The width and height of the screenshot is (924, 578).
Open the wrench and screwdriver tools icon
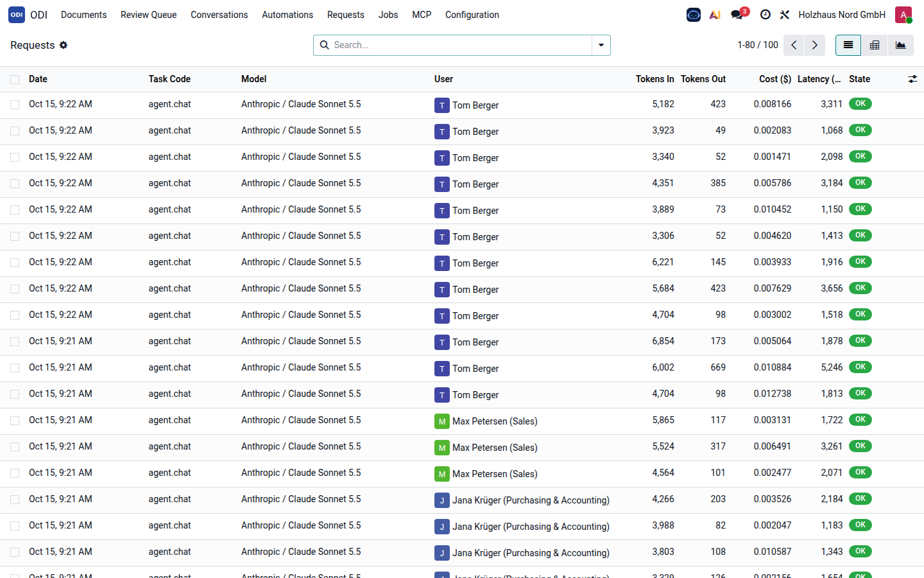pyautogui.click(x=785, y=15)
